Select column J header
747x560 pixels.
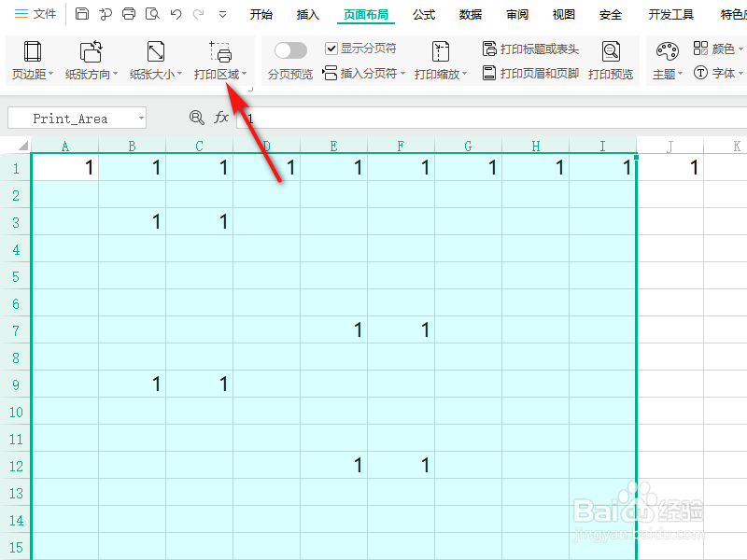[670, 146]
